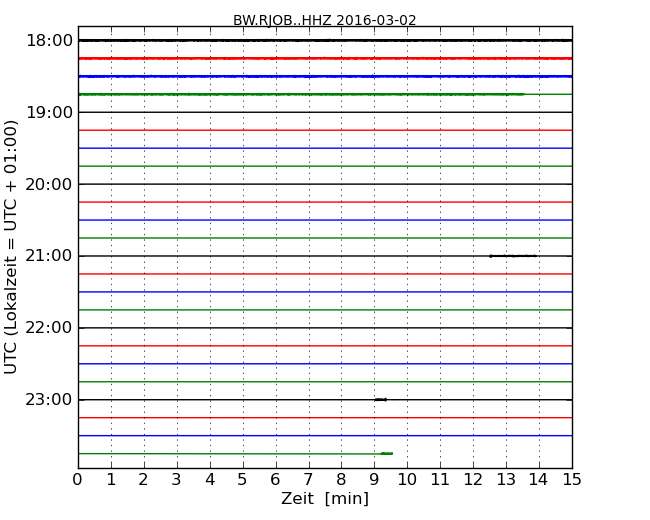Pick minute tick label 5
This screenshot has height=520, width=650.
(243, 480)
